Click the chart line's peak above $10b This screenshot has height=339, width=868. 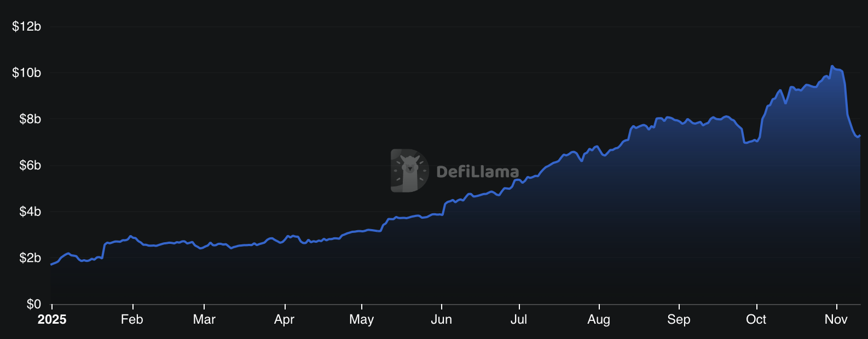coord(832,66)
